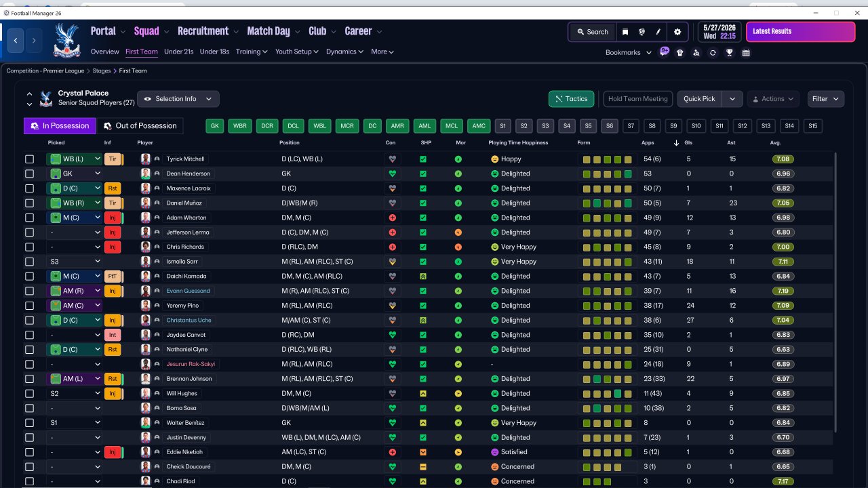Viewport: 868px width, 488px height.
Task: Click the Quick Pick button
Action: pyautogui.click(x=700, y=99)
